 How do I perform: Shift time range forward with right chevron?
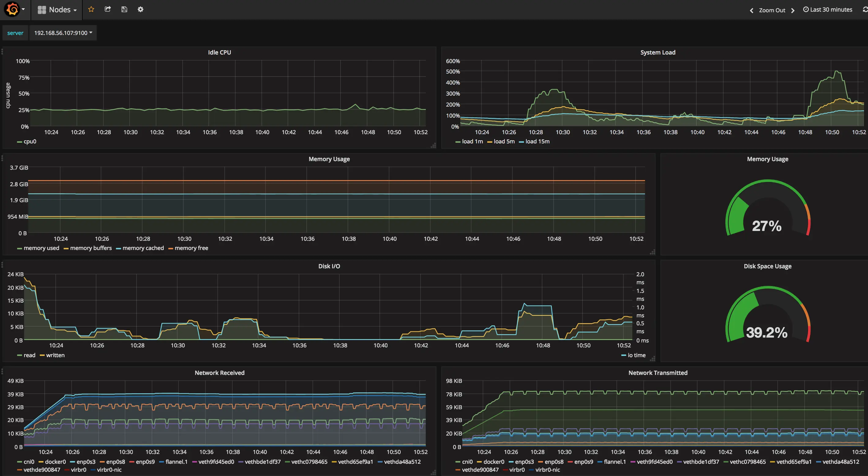tap(793, 10)
